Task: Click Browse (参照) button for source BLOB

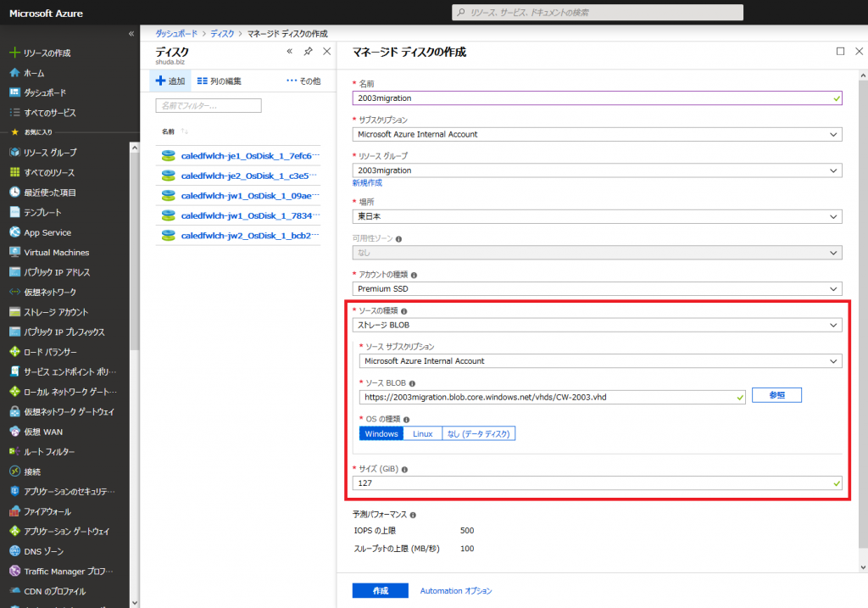Action: pyautogui.click(x=776, y=395)
